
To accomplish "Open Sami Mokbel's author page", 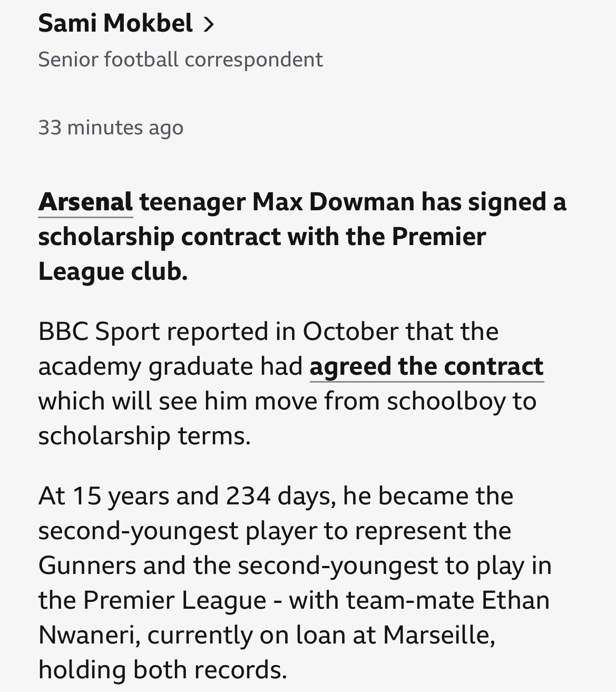I will point(115,24).
